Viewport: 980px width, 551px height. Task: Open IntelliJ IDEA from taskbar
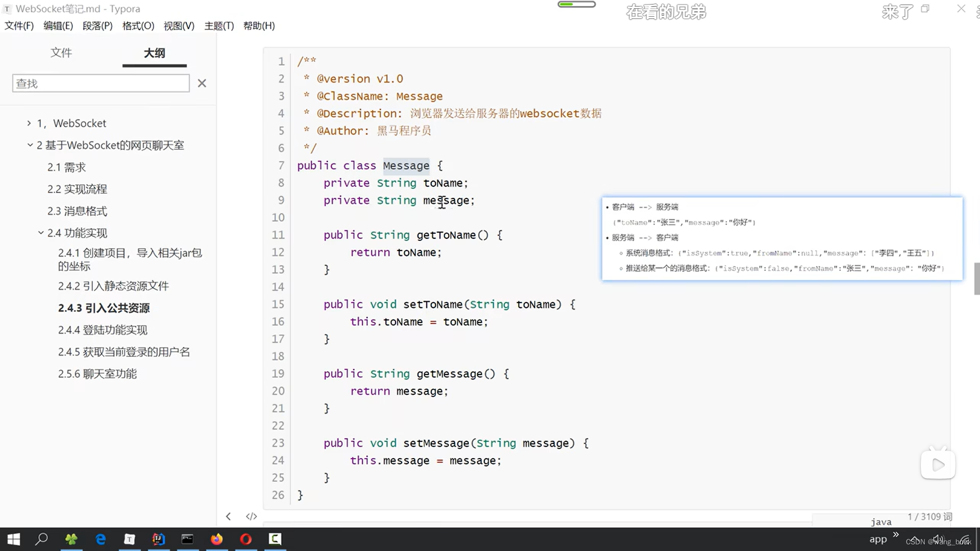point(158,539)
